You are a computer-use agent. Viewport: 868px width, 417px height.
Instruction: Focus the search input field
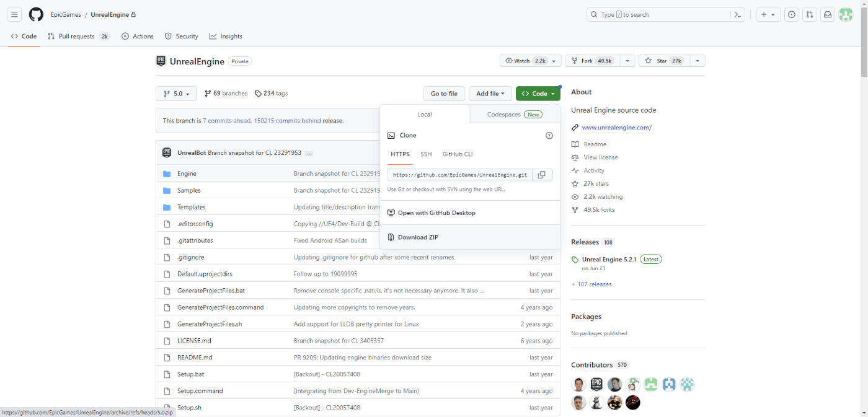[x=657, y=14]
